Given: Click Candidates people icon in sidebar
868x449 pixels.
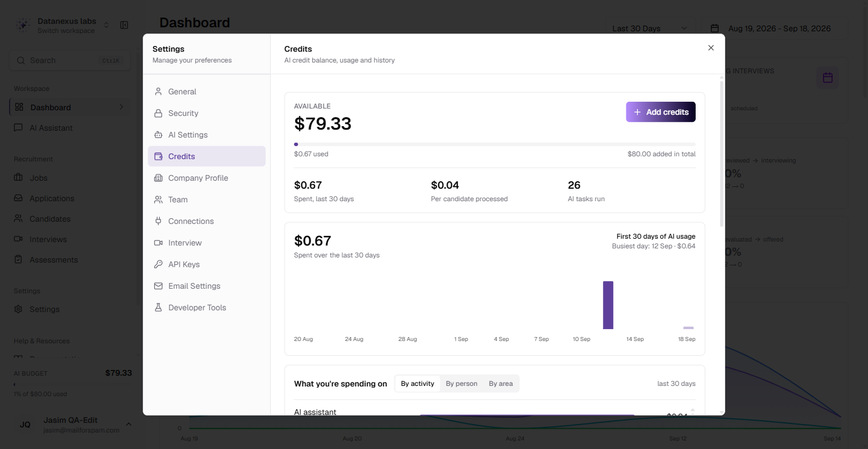Looking at the screenshot, I should click(x=18, y=218).
